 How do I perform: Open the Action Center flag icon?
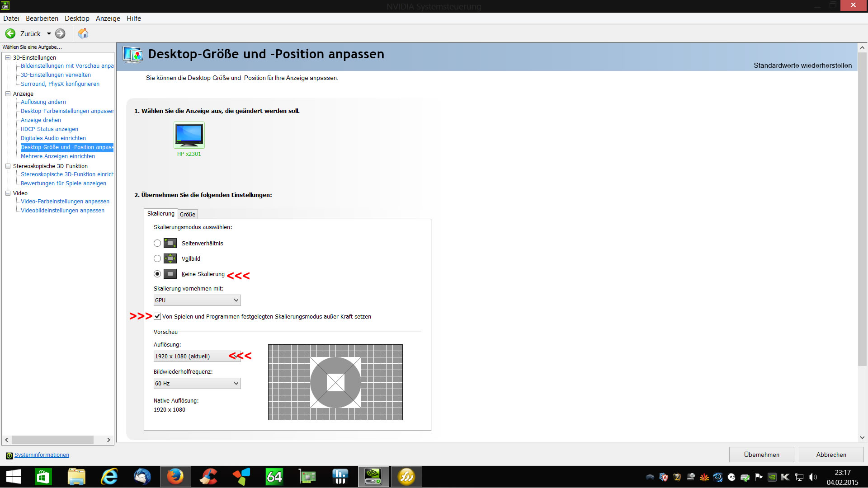pyautogui.click(x=759, y=477)
